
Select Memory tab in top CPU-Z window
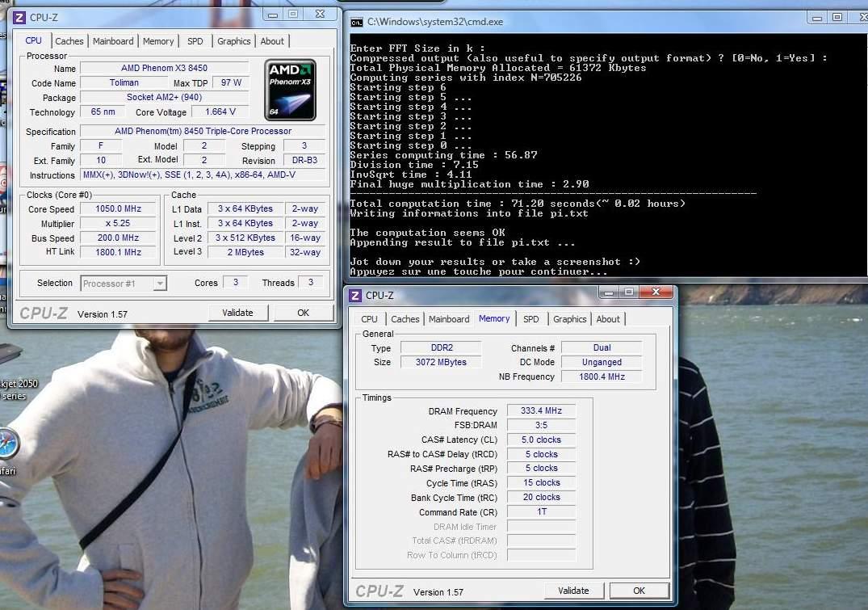point(158,41)
